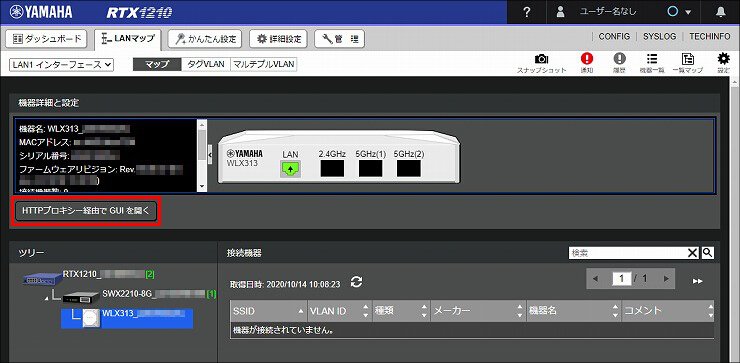The image size is (740, 363).
Task: Click the 2.4GHz module indicator
Action: tap(332, 169)
